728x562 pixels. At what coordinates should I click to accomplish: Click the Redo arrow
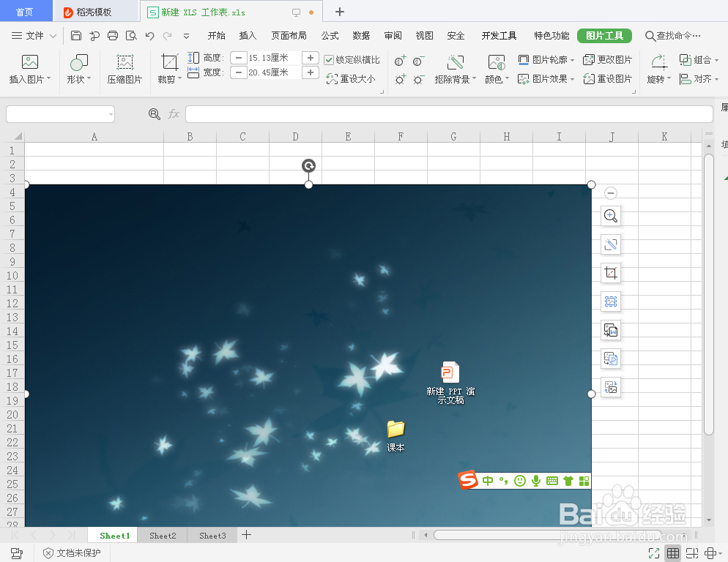pos(168,36)
